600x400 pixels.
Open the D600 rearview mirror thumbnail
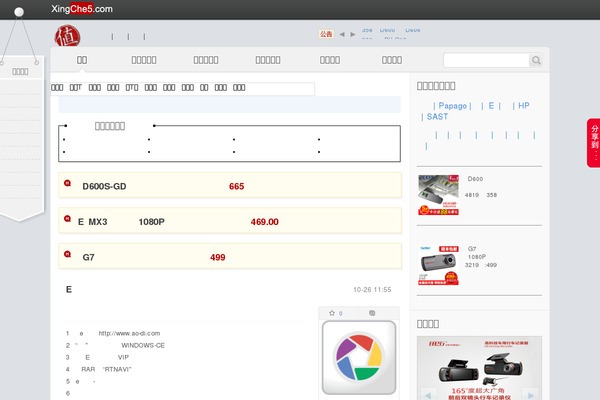pyautogui.click(x=439, y=195)
